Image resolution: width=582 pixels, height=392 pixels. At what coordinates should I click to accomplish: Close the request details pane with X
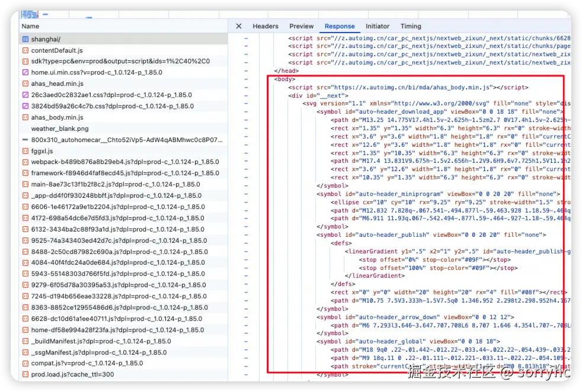click(x=239, y=26)
